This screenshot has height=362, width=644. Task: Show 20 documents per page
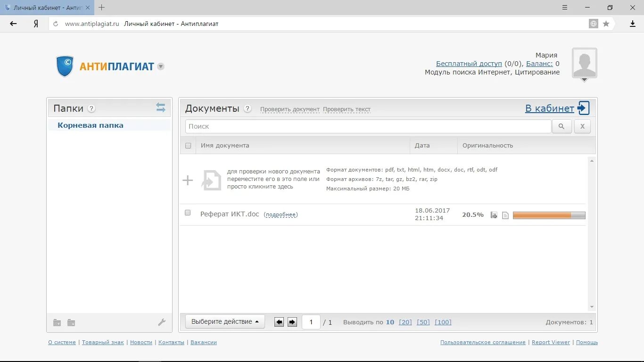point(405,322)
